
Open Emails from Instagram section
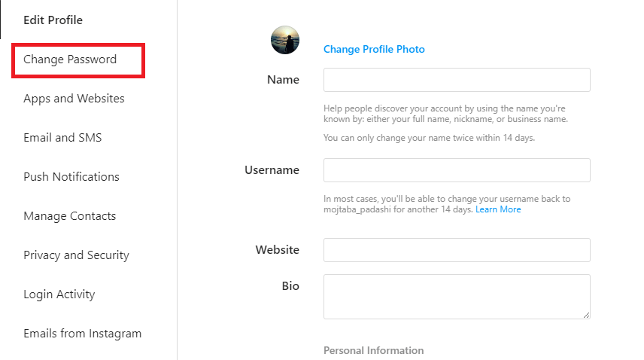point(82,334)
